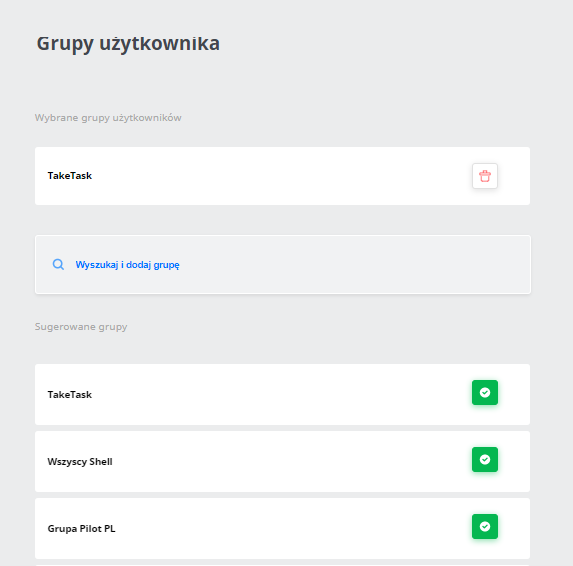This screenshot has width=573, height=566.
Task: Toggle green check for Grupa Pilot PL
Action: (485, 526)
